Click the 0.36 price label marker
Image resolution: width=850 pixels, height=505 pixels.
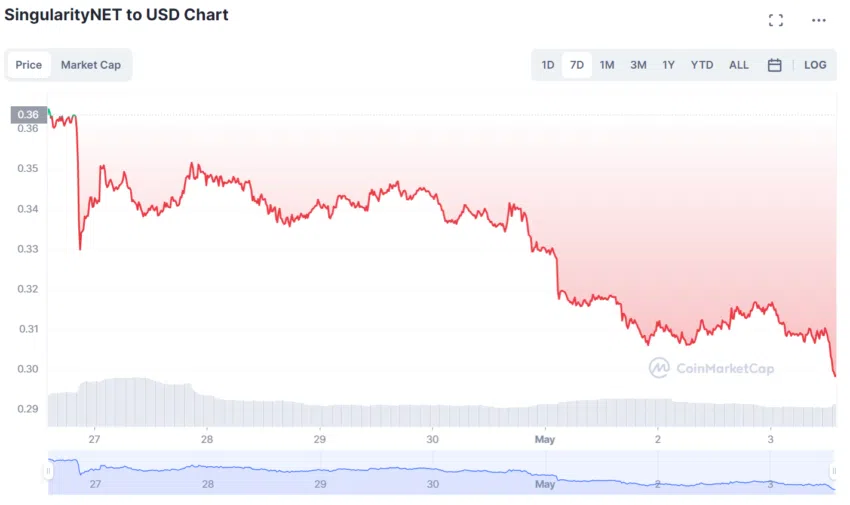pos(28,114)
